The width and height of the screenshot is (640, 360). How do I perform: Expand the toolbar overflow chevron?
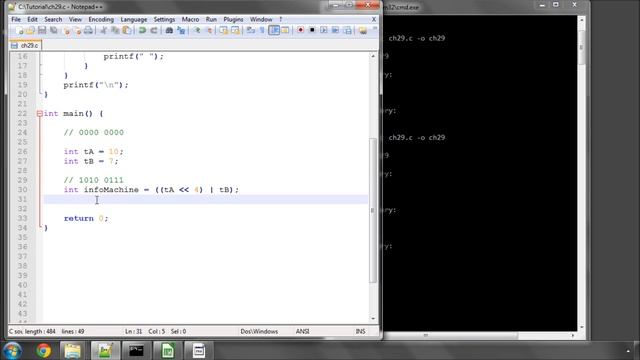(x=375, y=29)
